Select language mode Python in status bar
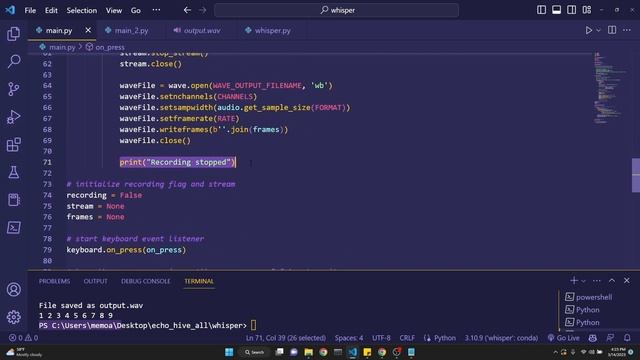The image size is (640, 360). 444,338
